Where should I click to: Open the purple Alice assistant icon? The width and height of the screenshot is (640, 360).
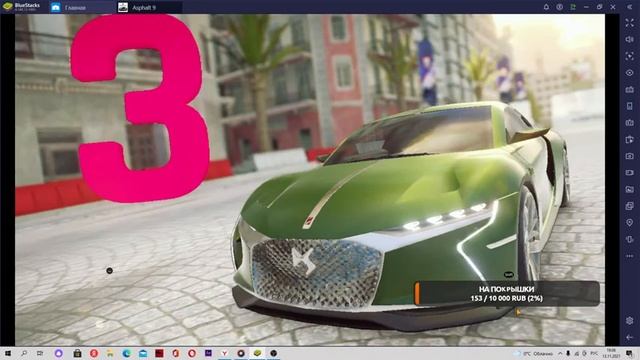click(58, 353)
